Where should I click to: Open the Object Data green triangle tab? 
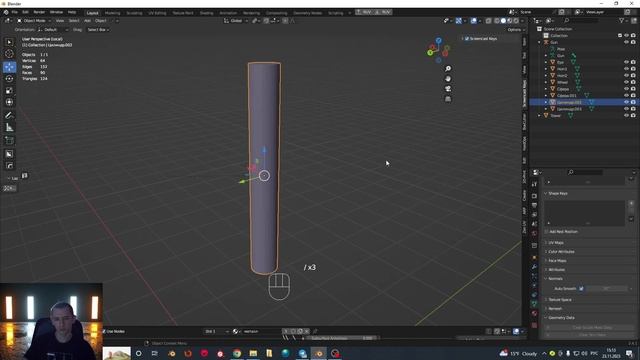(x=534, y=304)
